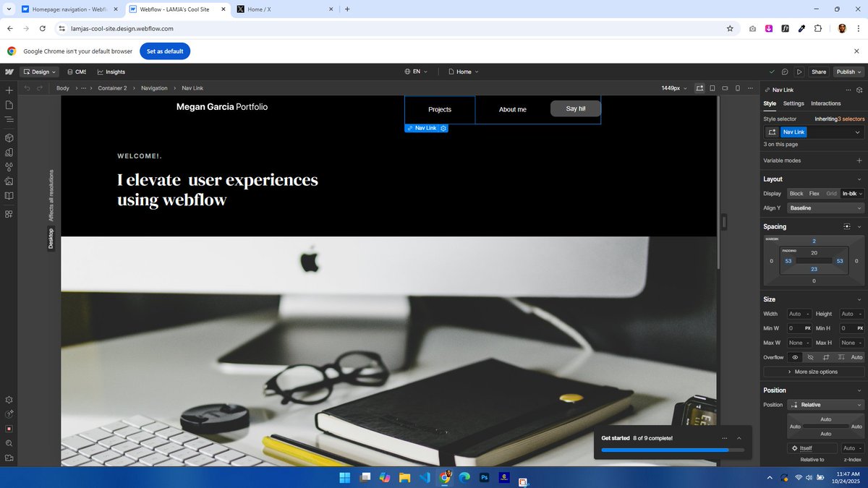
Task: Set Overflow to Auto
Action: click(856, 357)
